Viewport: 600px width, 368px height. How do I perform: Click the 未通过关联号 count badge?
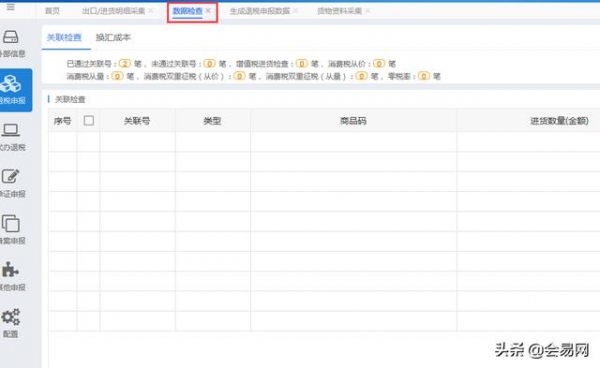pyautogui.click(x=209, y=64)
